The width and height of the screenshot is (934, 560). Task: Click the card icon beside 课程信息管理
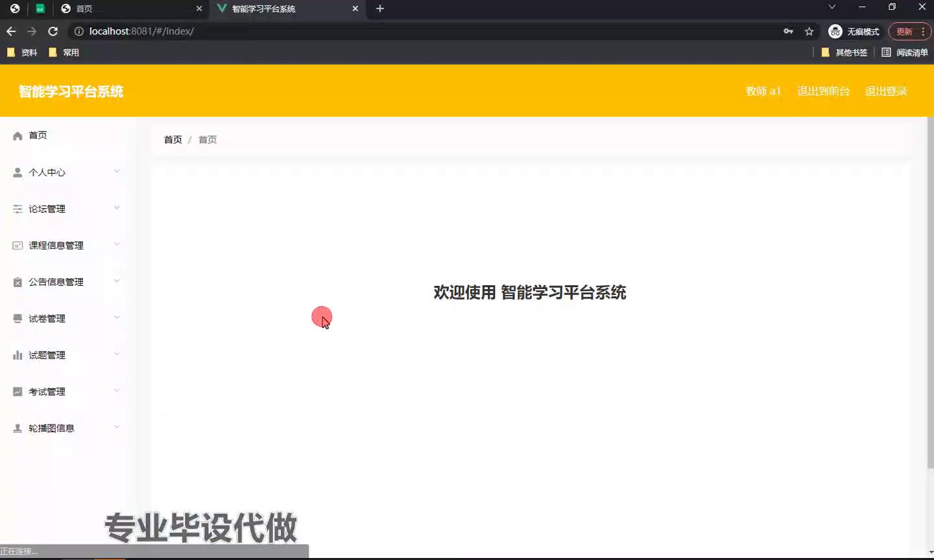click(x=18, y=246)
